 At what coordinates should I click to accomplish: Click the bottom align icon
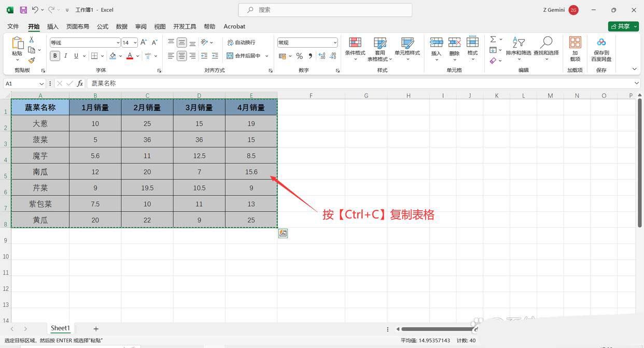click(x=192, y=42)
